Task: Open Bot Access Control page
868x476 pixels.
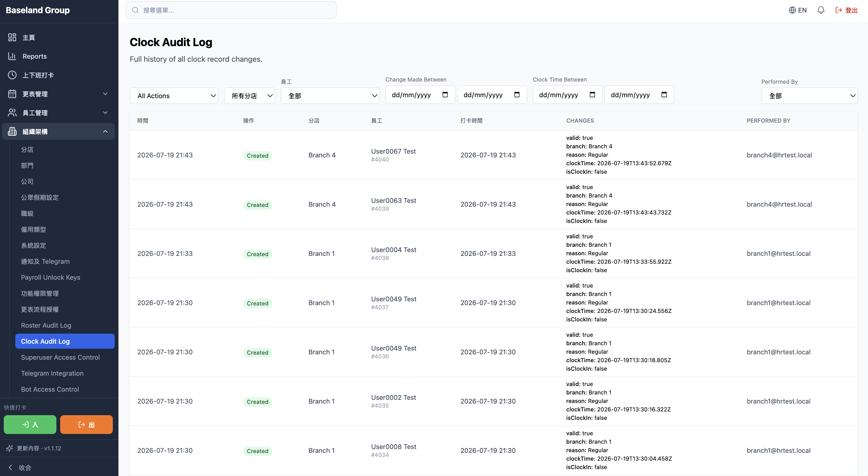Action: pos(65,389)
